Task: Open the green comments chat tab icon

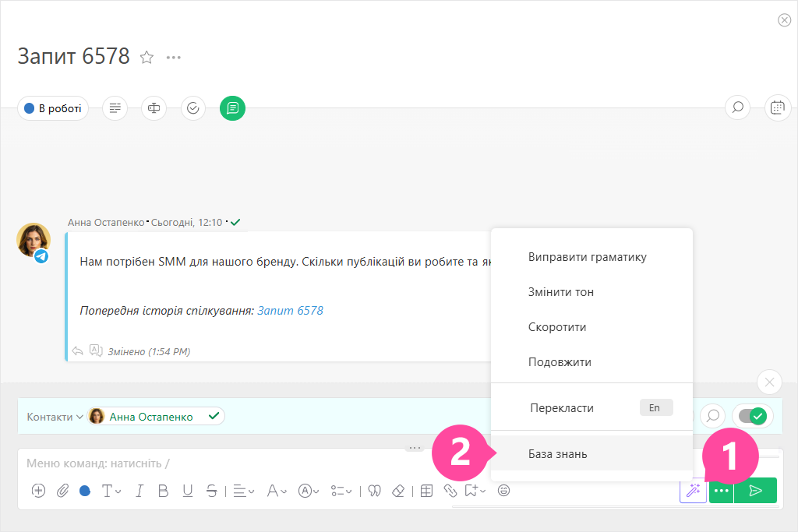Action: [x=232, y=108]
